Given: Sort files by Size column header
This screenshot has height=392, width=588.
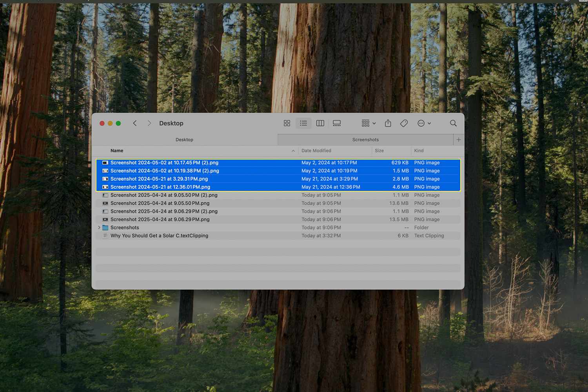Looking at the screenshot, I should coord(379,151).
